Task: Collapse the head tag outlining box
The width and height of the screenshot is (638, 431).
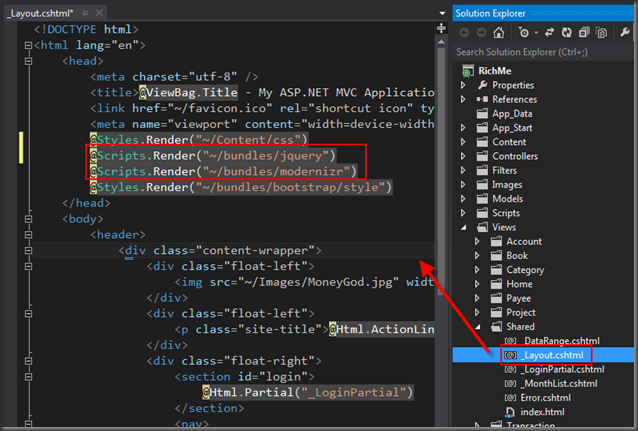Action: click(x=28, y=61)
